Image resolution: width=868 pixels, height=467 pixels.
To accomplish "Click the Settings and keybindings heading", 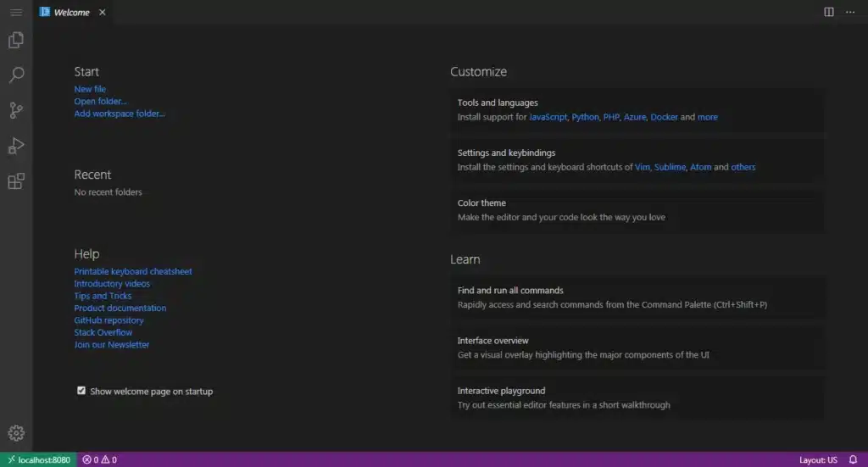I will [x=506, y=153].
